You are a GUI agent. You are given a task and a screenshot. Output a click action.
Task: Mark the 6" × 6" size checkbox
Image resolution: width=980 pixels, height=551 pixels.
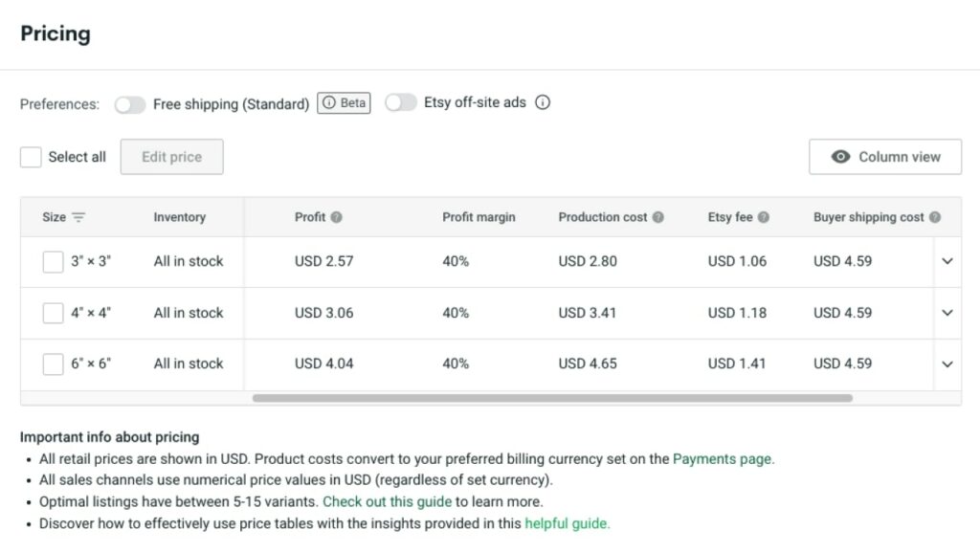click(53, 364)
